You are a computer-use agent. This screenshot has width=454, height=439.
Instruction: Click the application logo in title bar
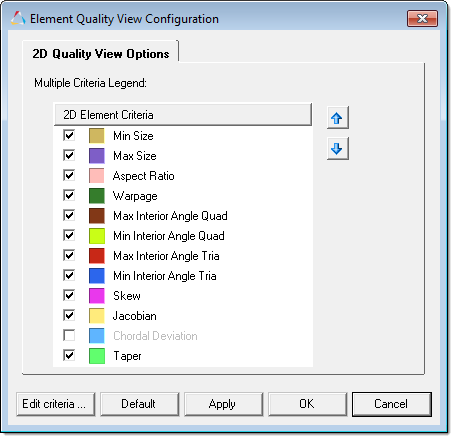pyautogui.click(x=18, y=18)
